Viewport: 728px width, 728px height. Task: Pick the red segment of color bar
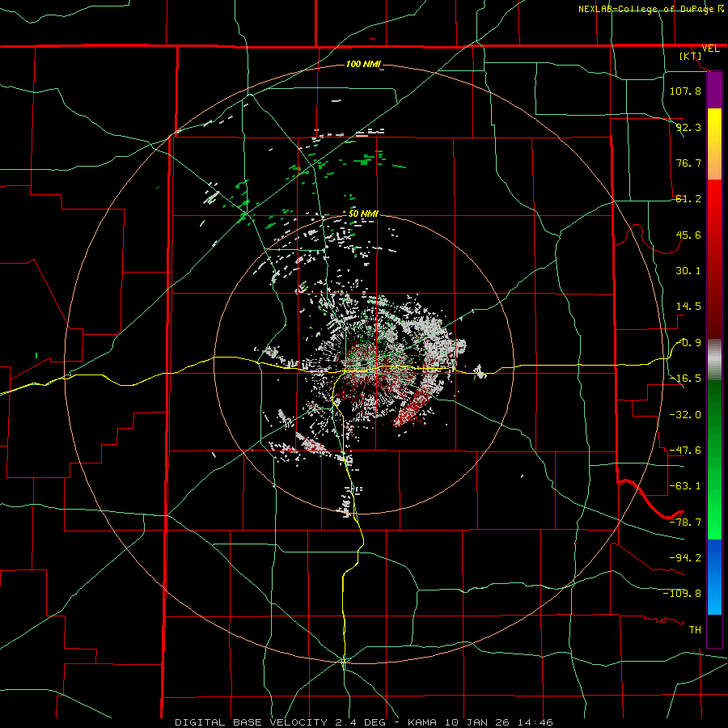tap(714, 259)
